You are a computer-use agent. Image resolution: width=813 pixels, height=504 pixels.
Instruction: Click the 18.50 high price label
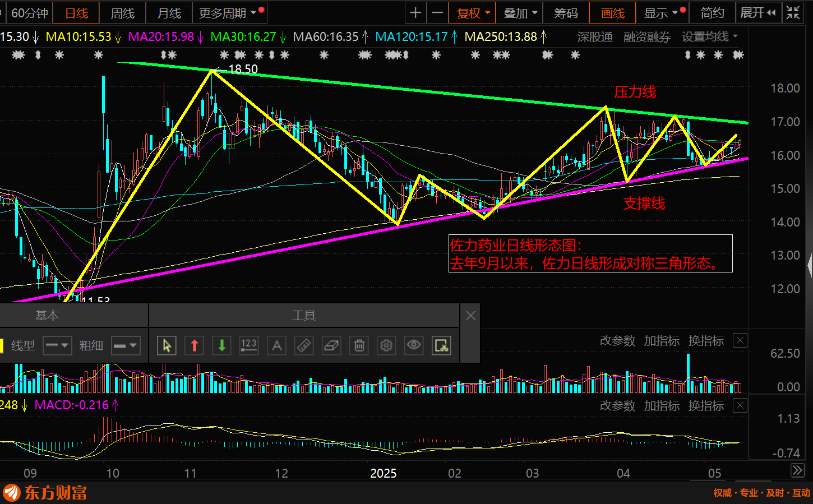click(x=243, y=69)
